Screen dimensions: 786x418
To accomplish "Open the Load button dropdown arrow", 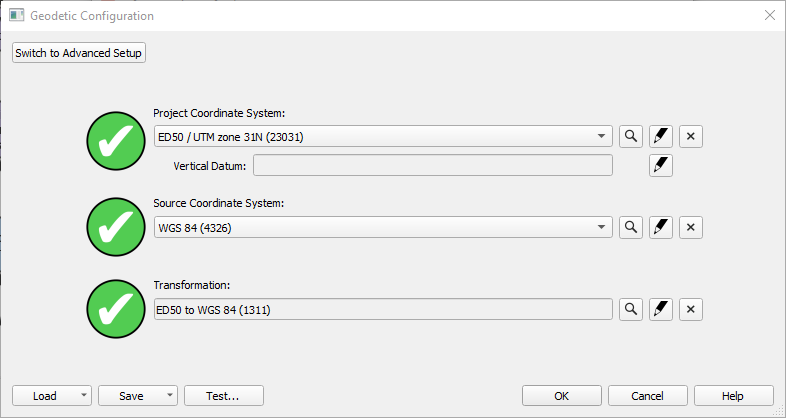I will coord(83,396).
